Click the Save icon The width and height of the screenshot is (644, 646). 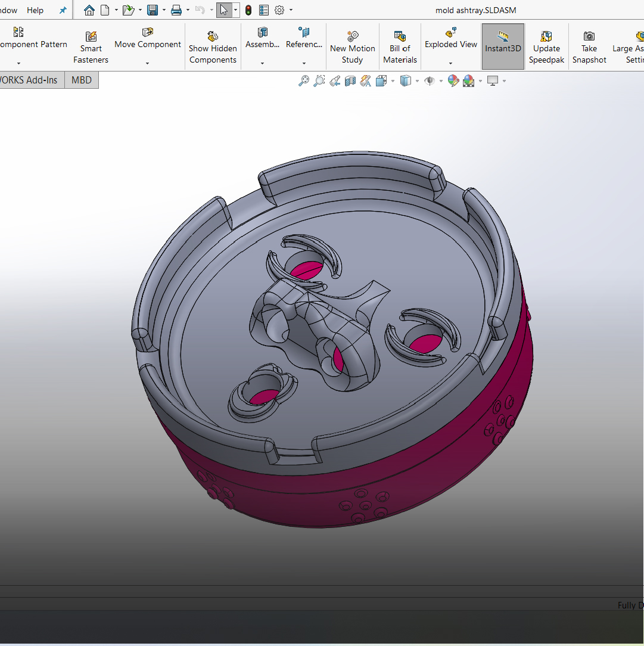[x=153, y=10]
